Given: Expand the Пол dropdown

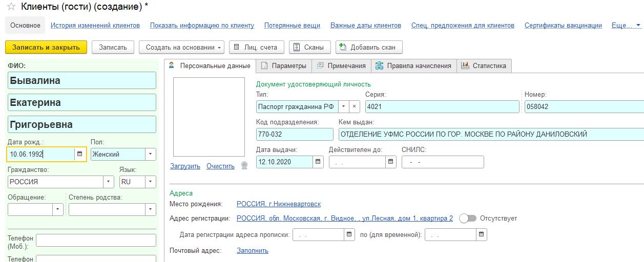Looking at the screenshot, I should point(151,154).
